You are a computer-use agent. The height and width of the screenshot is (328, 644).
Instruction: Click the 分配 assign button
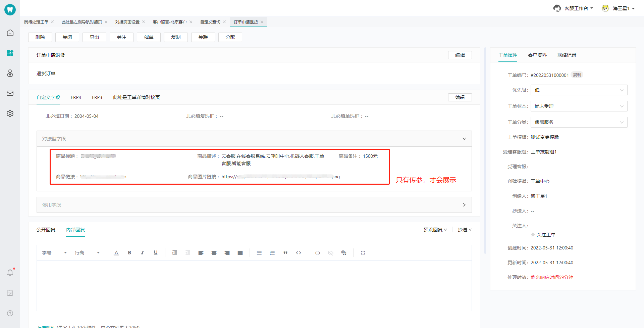230,37
